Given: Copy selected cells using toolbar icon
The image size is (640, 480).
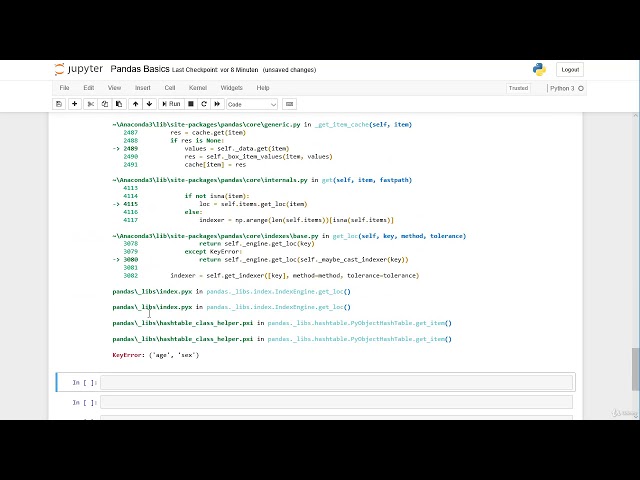Looking at the screenshot, I should 104,104.
